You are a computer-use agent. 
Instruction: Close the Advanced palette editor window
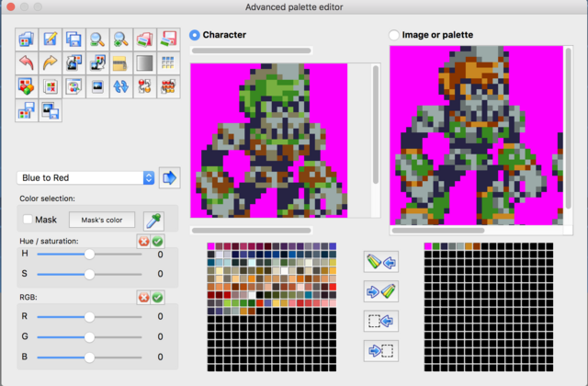tap(11, 6)
